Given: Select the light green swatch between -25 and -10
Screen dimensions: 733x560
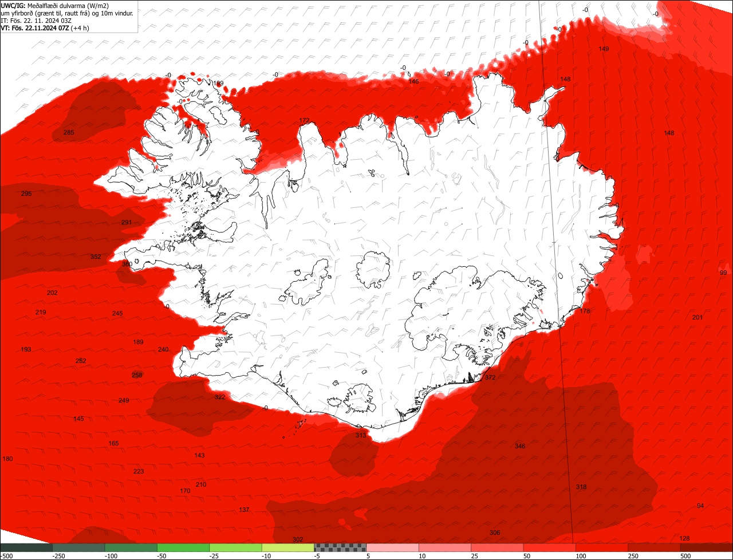Looking at the screenshot, I should pyautogui.click(x=235, y=547).
